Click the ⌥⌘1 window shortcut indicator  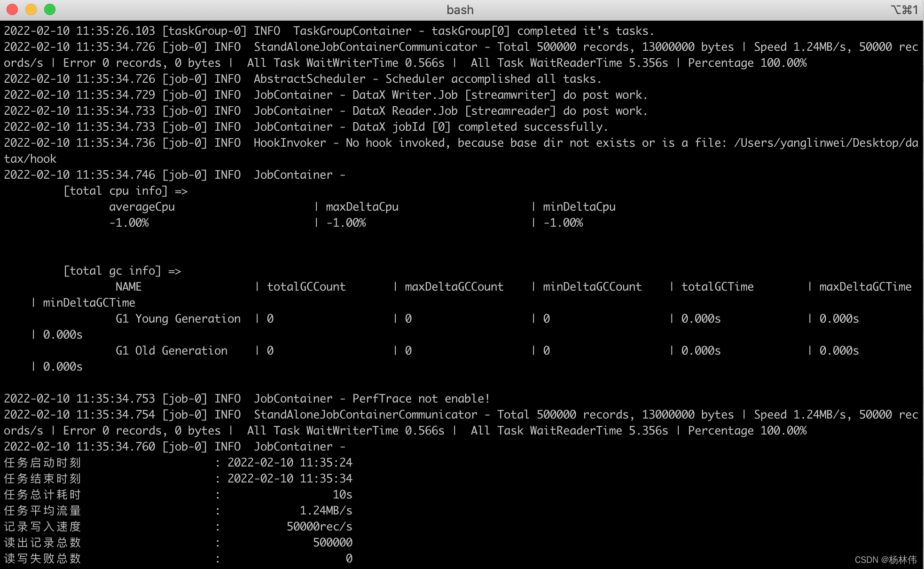[904, 10]
